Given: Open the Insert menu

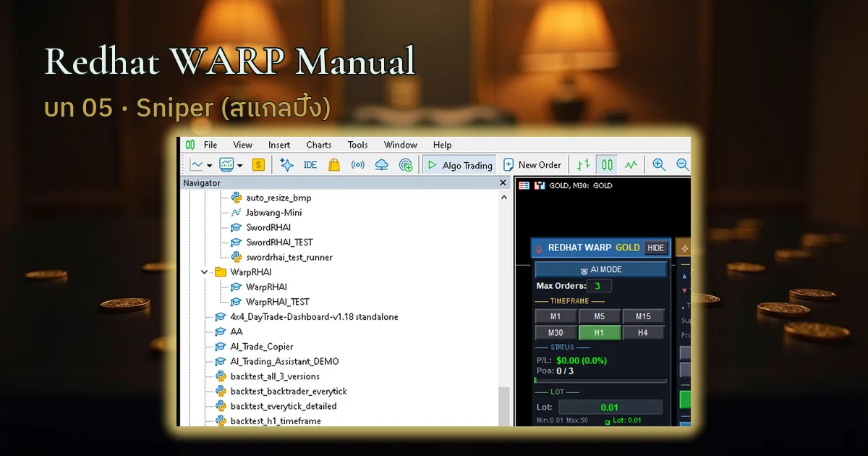Looking at the screenshot, I should click(x=279, y=145).
